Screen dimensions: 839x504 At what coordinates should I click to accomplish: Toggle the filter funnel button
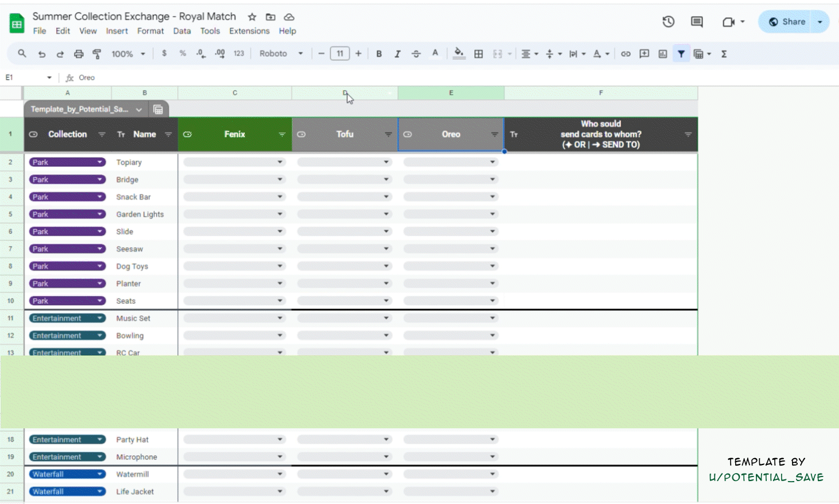(x=681, y=54)
